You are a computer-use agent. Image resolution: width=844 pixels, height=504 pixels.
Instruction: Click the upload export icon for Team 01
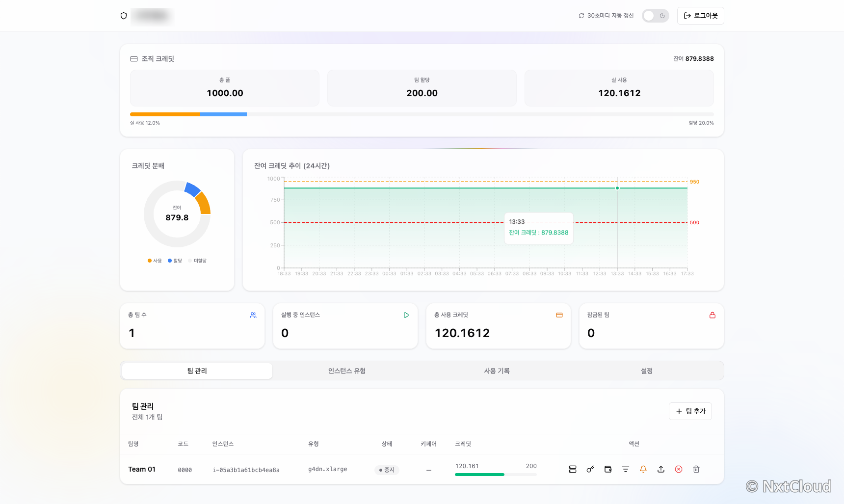pos(661,469)
